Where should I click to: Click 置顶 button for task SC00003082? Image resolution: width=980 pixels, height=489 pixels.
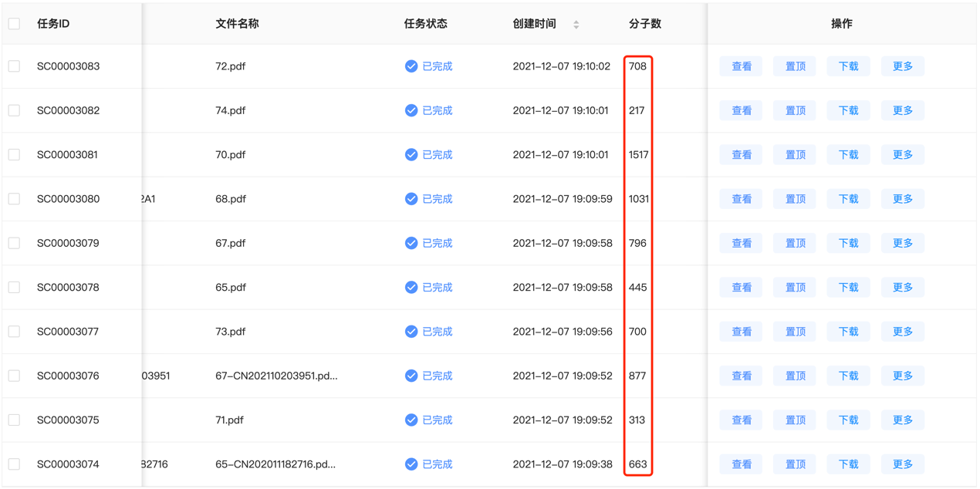point(794,110)
